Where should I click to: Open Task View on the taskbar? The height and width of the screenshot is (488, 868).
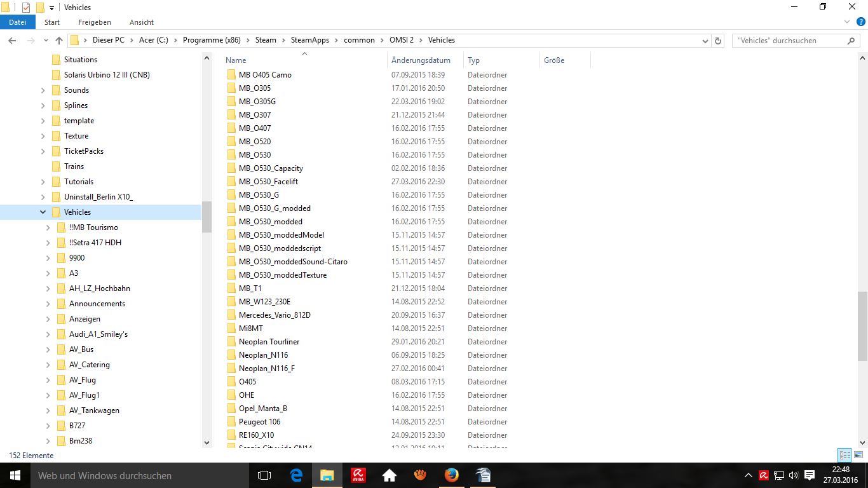point(264,475)
